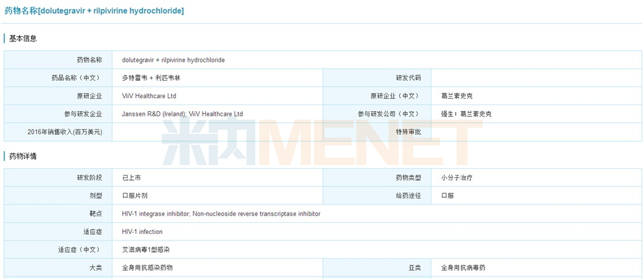
Task: Select Janssen R&D (Ireland); ViiV Healthcare value
Action: pos(182,114)
